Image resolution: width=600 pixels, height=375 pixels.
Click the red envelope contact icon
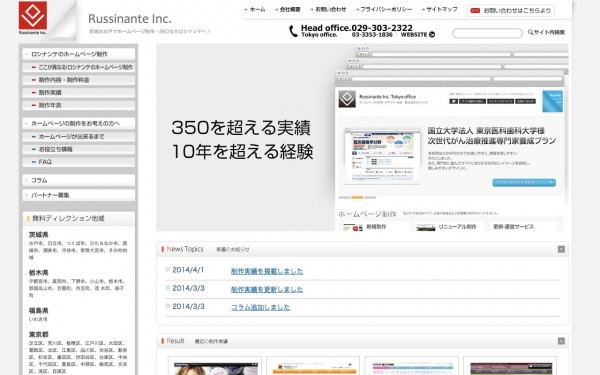475,10
